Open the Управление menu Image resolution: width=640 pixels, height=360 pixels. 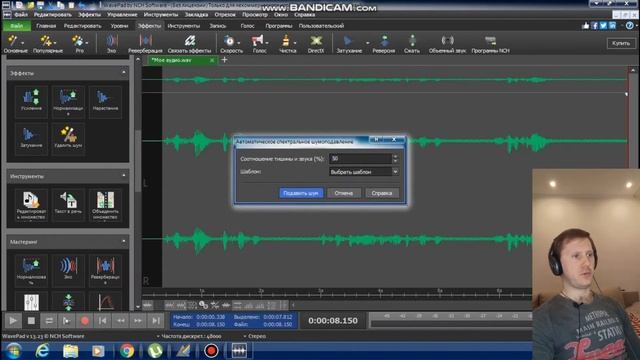coord(122,15)
